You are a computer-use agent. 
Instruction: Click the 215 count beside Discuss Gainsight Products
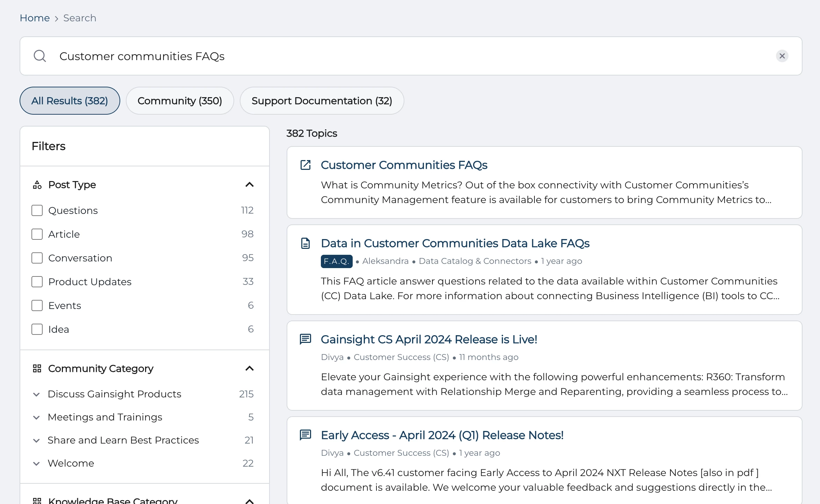click(246, 394)
